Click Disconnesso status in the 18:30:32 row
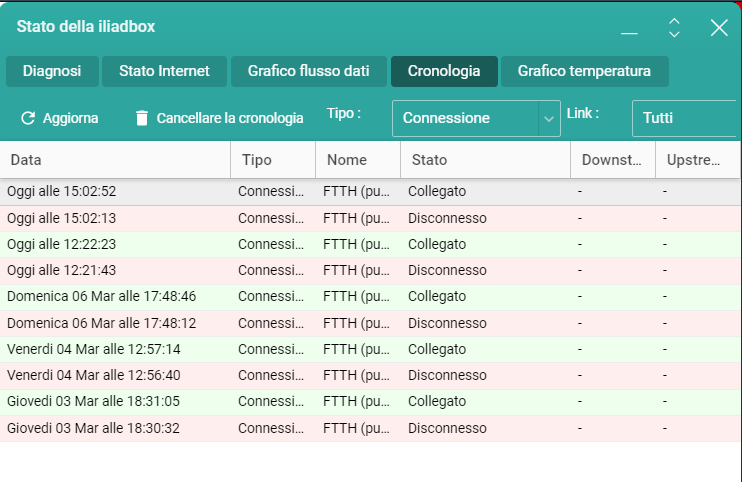 [x=447, y=429]
